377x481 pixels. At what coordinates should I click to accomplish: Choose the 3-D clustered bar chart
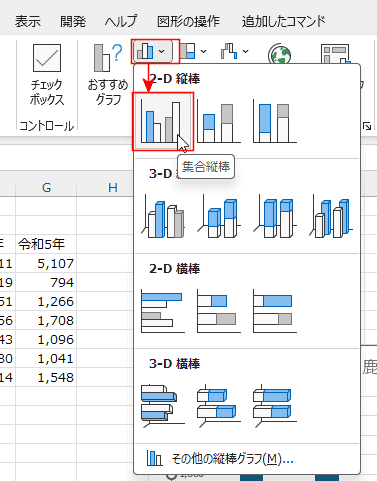pos(163,406)
